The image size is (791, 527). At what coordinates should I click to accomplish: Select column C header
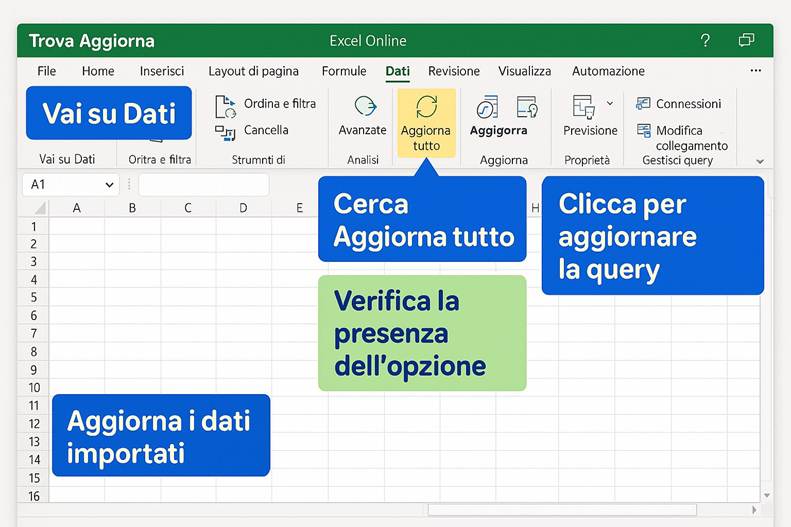[188, 208]
